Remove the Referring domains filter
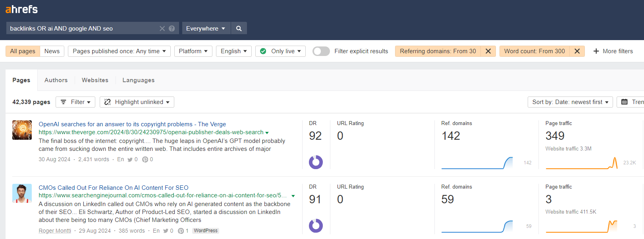Viewport: 644px width, 239px height. 488,51
